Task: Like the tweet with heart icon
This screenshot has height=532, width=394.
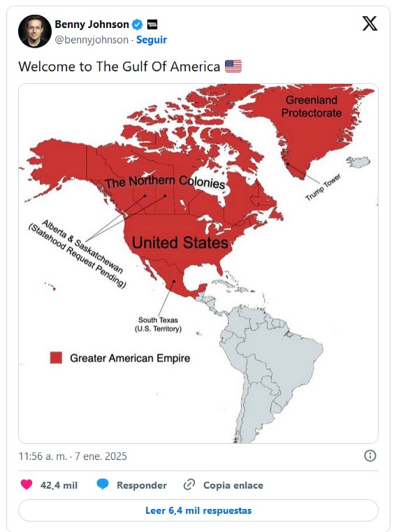Action: tap(27, 484)
